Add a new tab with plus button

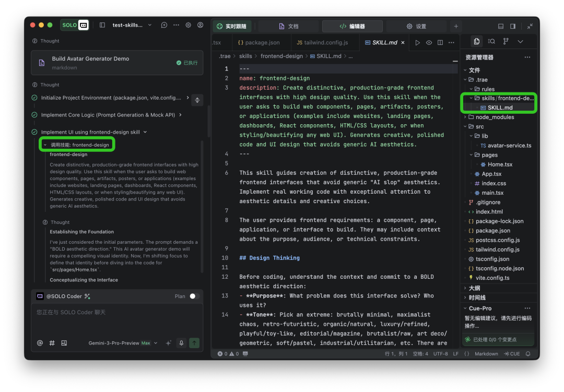(x=456, y=26)
